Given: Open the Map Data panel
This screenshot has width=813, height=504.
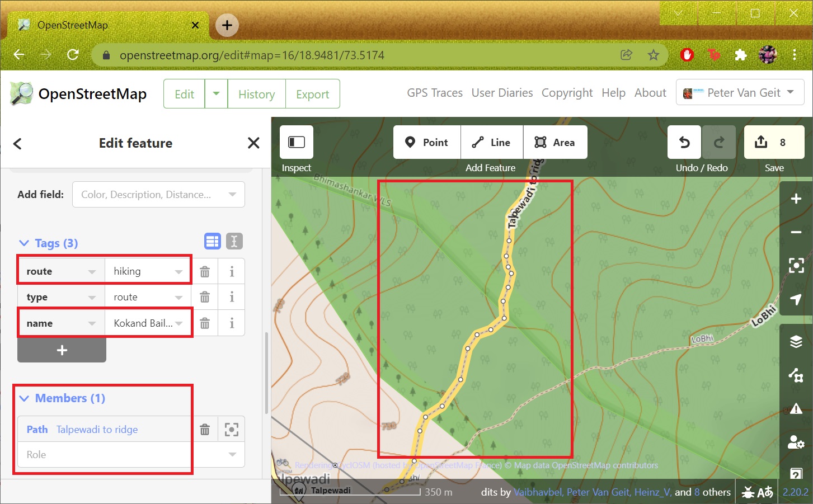Looking at the screenshot, I should tap(796, 375).
